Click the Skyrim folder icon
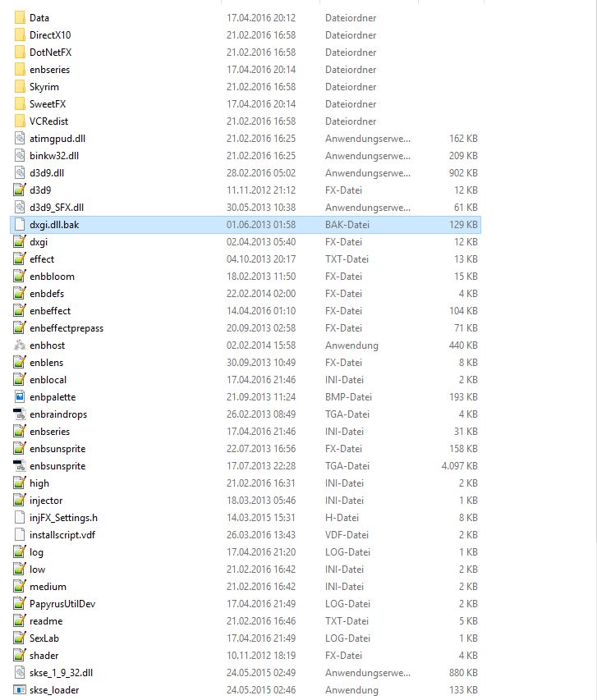The image size is (597, 700). point(20,87)
